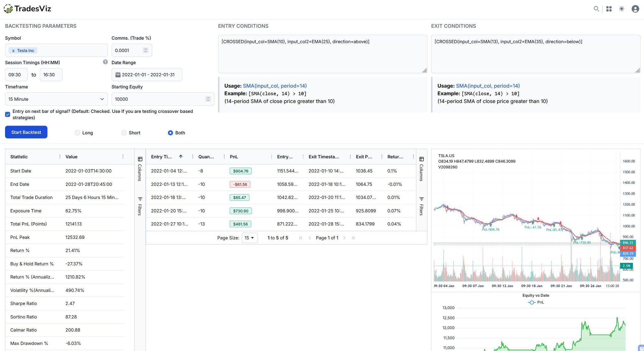
Task: Click Session Timings help question icon
Action: 105,62
